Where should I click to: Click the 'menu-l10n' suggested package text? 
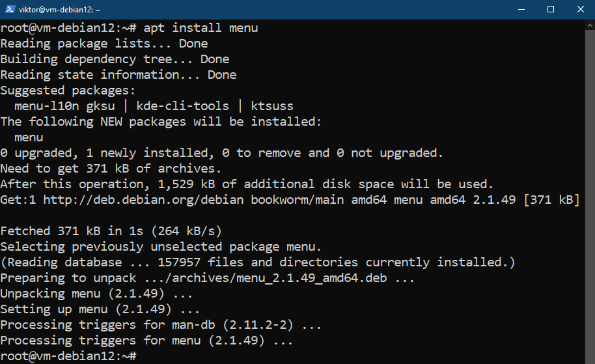point(47,106)
